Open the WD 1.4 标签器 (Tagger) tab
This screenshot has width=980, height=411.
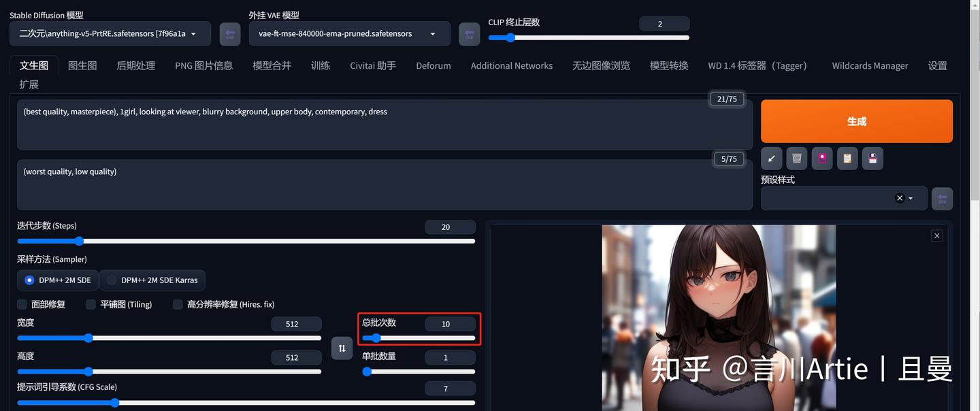757,65
